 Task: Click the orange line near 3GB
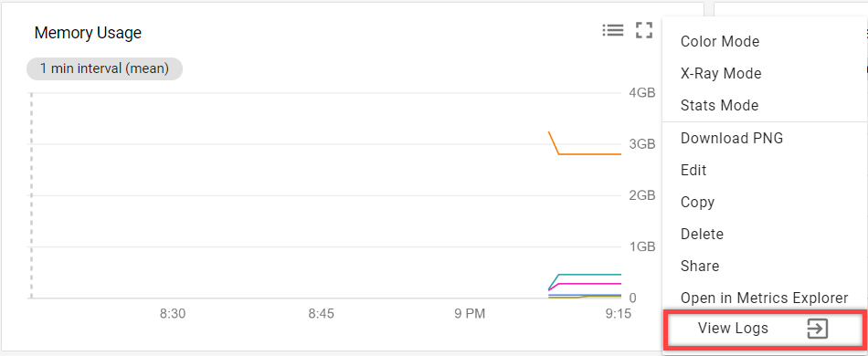(x=589, y=153)
